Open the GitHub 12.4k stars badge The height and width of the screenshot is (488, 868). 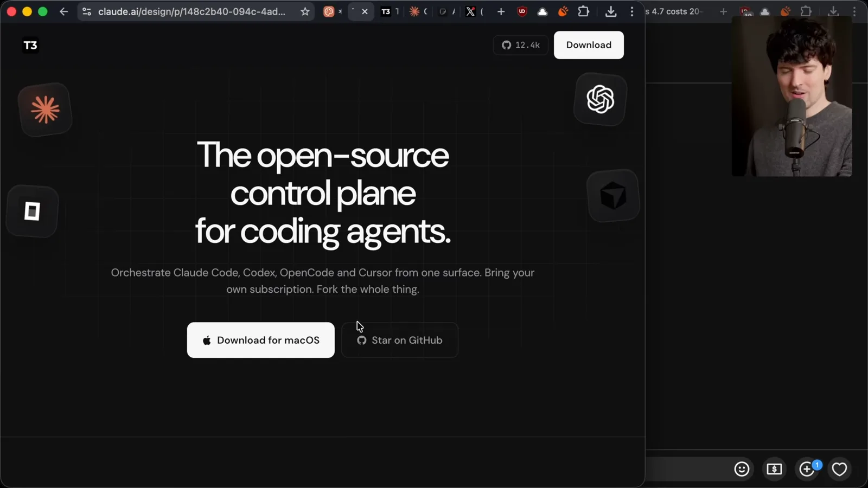[x=521, y=45]
